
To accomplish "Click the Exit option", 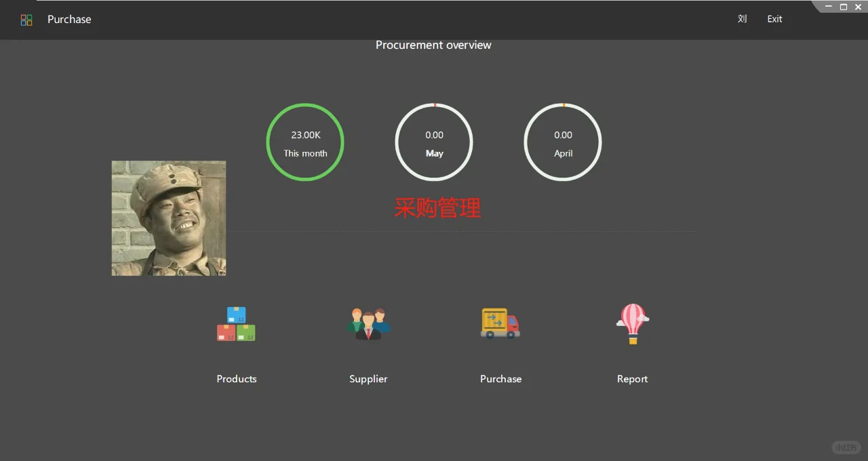I will [774, 19].
